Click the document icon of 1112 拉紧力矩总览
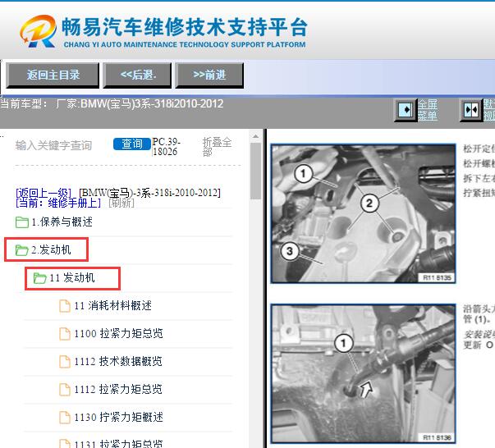The image size is (495, 448). pos(65,389)
